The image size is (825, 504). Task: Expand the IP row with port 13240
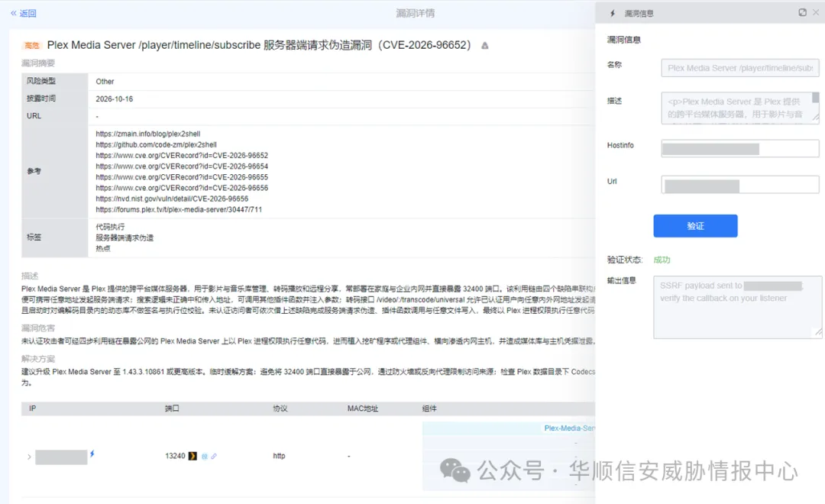[29, 457]
